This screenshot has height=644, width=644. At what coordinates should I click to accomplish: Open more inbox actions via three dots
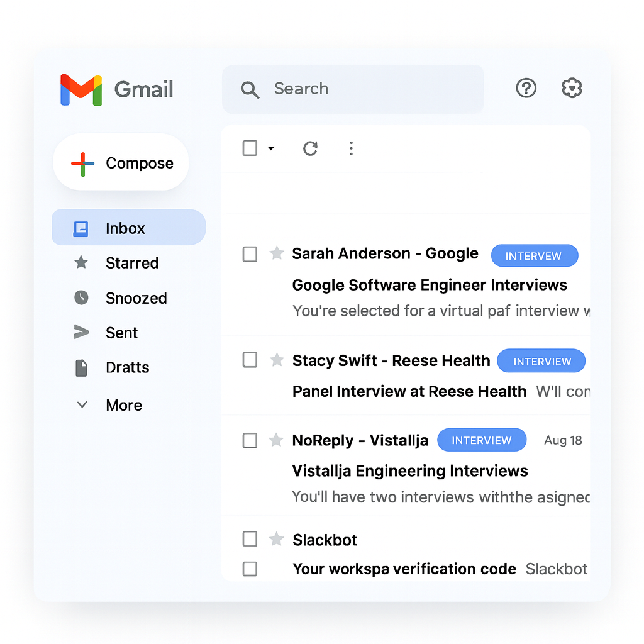tap(351, 148)
